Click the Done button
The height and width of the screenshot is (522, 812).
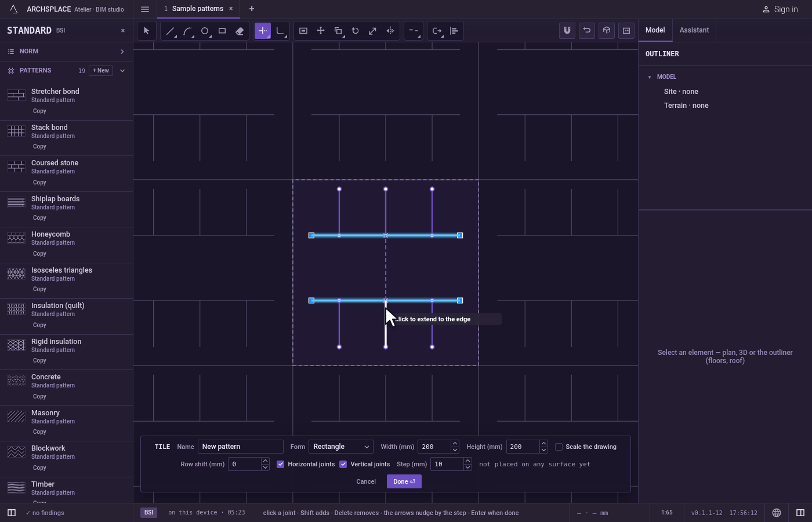coord(404,481)
